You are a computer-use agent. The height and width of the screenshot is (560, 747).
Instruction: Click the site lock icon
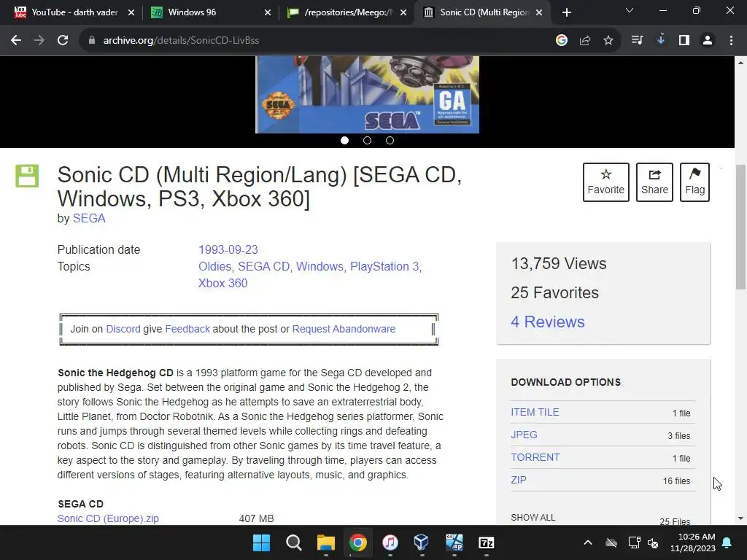tap(91, 41)
